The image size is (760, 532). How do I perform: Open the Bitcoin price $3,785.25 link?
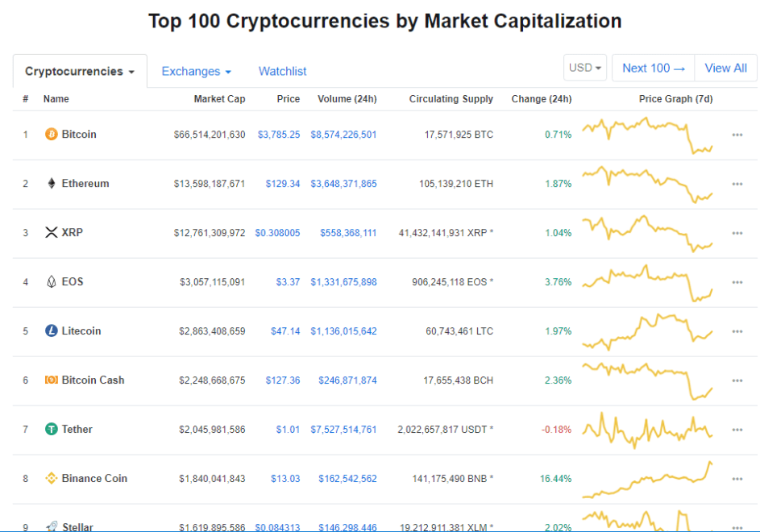pos(279,135)
